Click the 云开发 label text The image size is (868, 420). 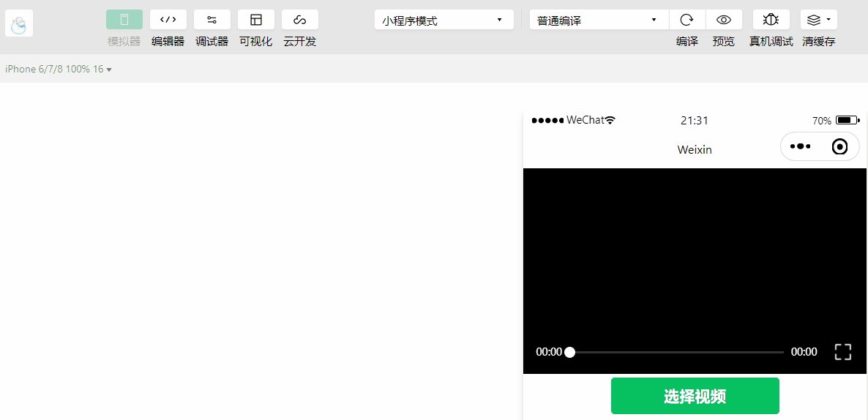click(300, 42)
